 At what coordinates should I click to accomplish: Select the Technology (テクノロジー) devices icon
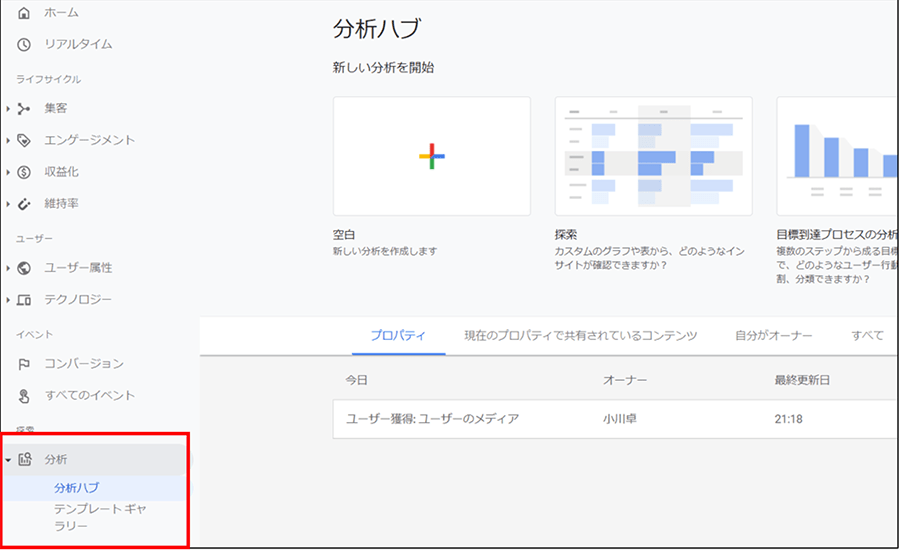pyautogui.click(x=25, y=300)
